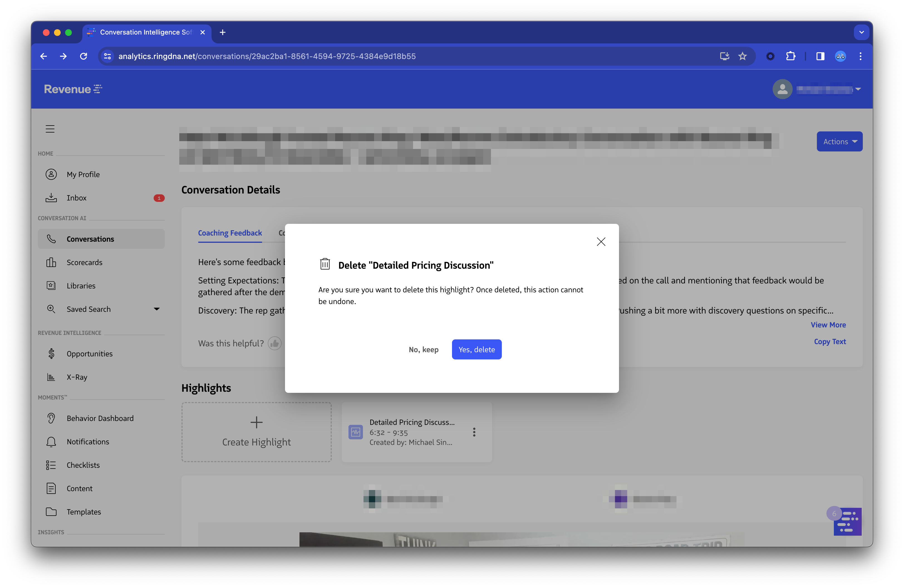Screen dimensions: 904x588
Task: Open Notifications in the Moments section
Action: pos(87,441)
